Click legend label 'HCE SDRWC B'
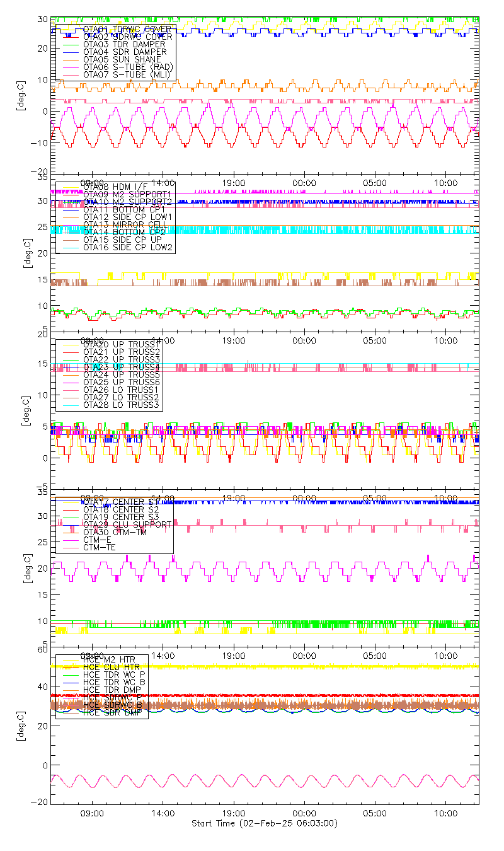The image size is (504, 851). [x=112, y=705]
